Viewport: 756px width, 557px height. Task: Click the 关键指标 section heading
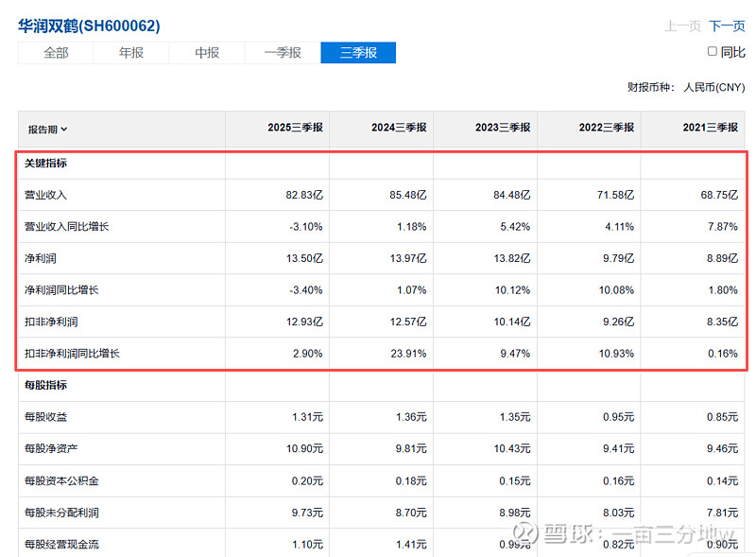(x=45, y=164)
